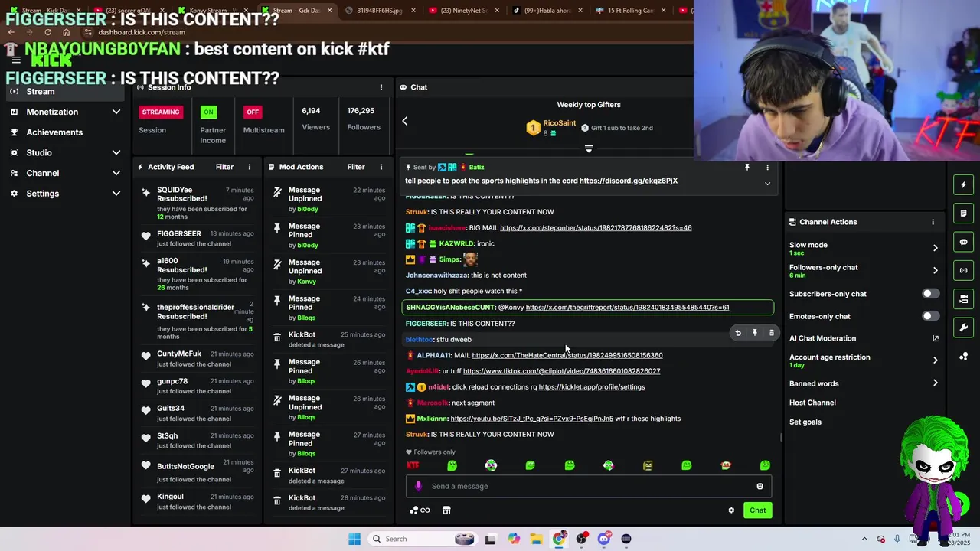Delete the highlighted chat message with trash icon
The image size is (980, 551).
coord(772,333)
